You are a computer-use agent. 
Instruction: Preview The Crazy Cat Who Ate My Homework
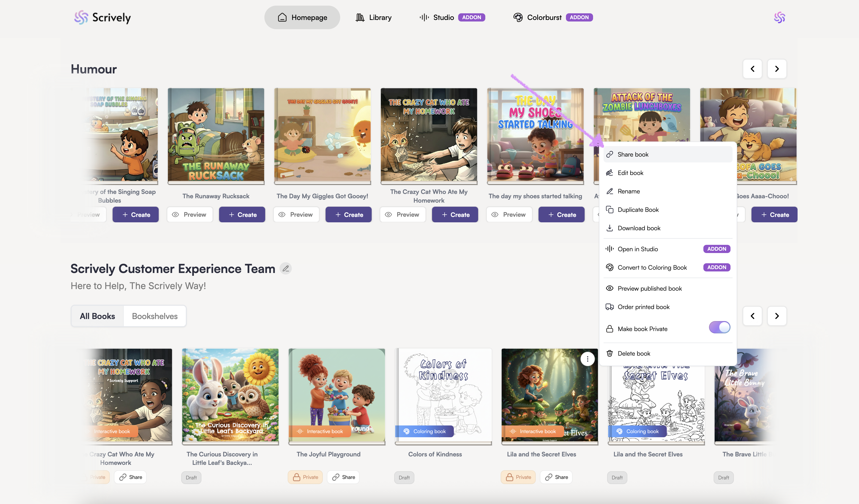[x=403, y=215]
